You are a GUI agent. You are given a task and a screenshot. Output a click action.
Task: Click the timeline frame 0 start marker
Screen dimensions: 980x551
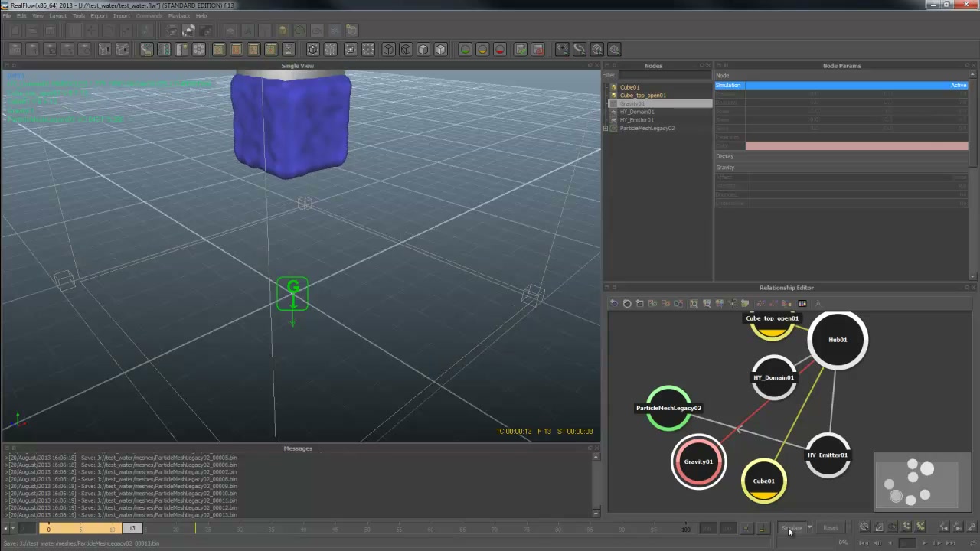click(x=48, y=529)
